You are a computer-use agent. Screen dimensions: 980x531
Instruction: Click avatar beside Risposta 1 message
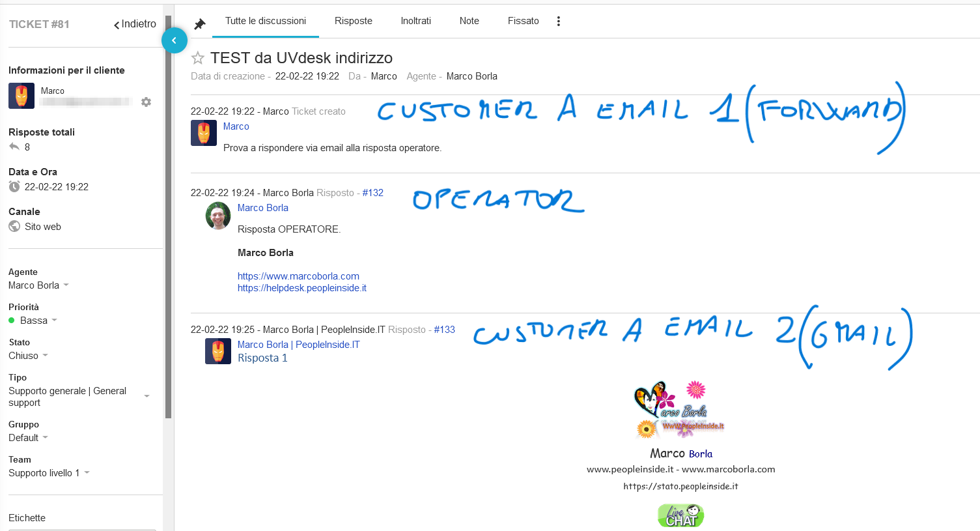pos(218,351)
